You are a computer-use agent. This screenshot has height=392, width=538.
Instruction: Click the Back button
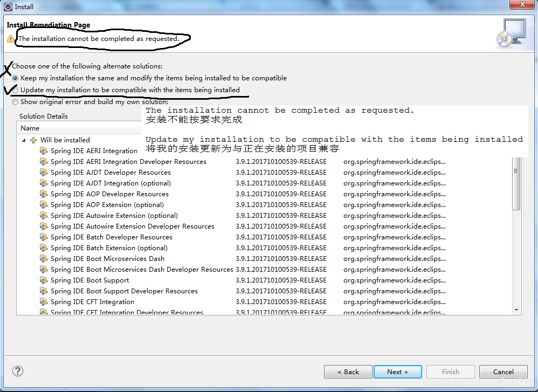(x=348, y=372)
